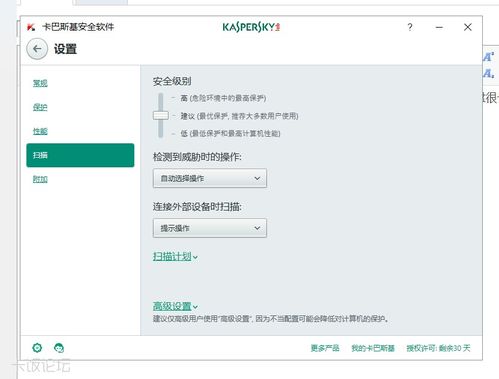Open settings via bottom gear icon
Screen dimensions: 499x379
(x=37, y=348)
